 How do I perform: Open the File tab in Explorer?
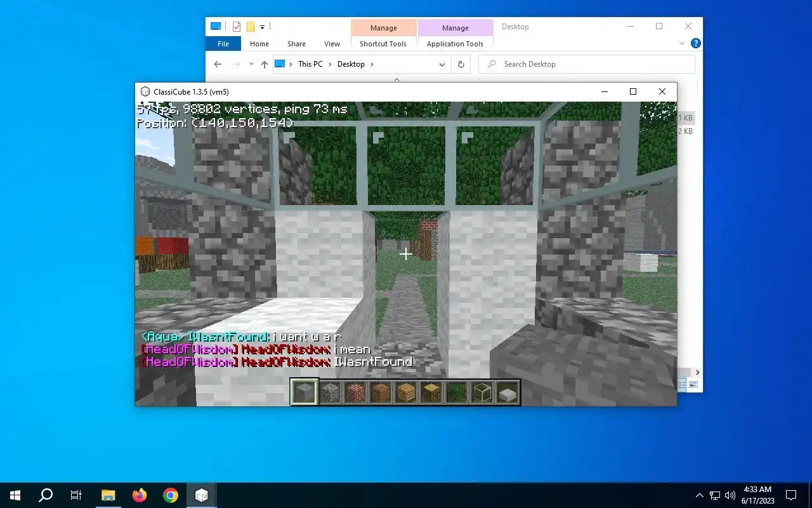click(223, 44)
